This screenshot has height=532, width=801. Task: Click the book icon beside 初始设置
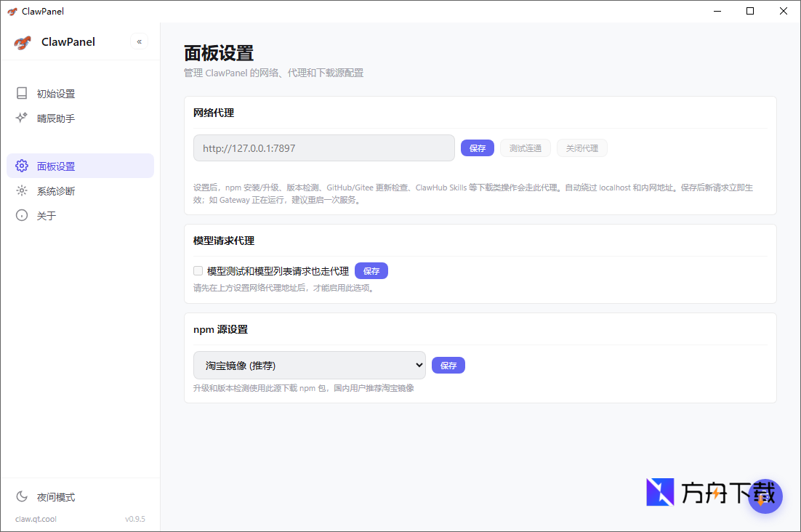tap(22, 94)
